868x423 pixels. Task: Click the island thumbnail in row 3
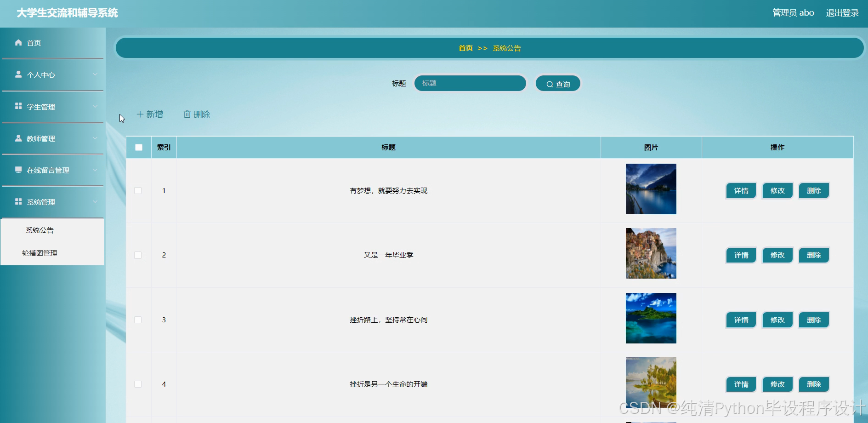(x=651, y=318)
